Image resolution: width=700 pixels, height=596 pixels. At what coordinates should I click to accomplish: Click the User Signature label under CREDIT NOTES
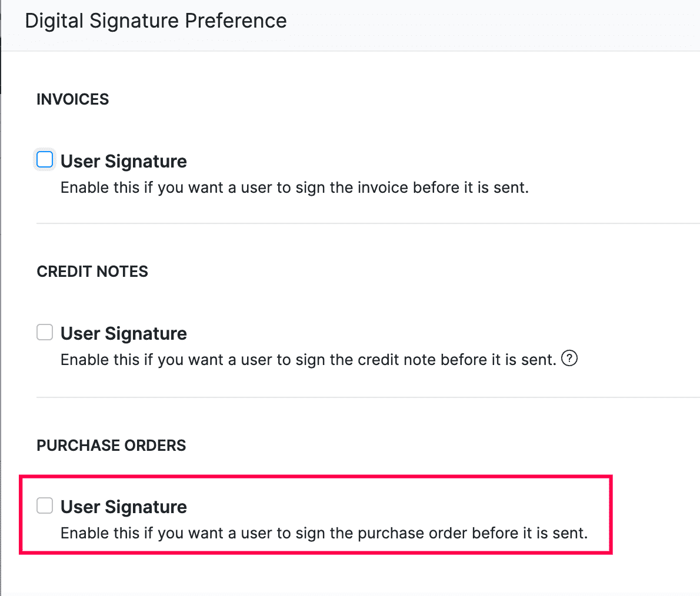pos(123,333)
